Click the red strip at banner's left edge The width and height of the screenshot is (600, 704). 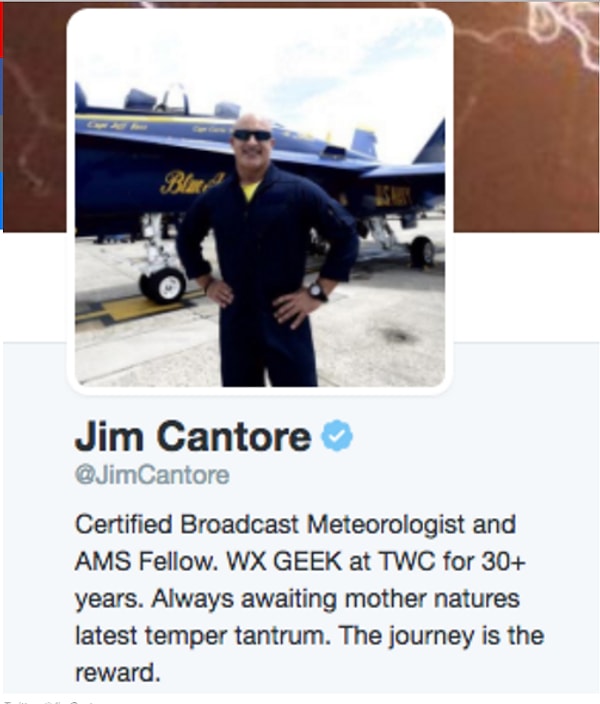coord(1,30)
